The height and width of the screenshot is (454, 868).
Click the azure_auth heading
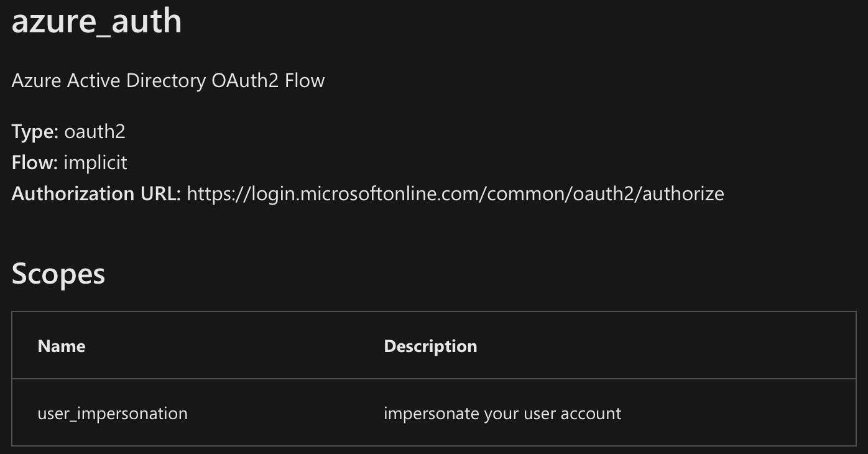(x=96, y=21)
